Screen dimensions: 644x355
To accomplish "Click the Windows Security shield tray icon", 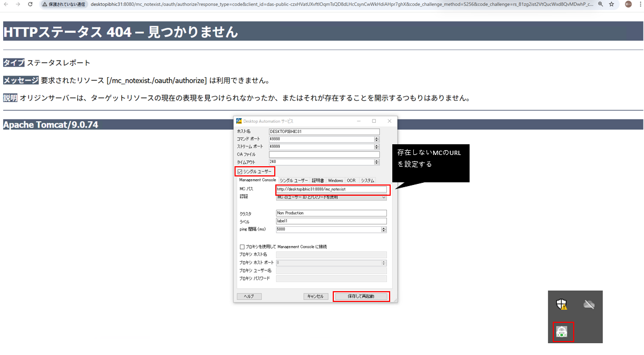I will pos(561,305).
